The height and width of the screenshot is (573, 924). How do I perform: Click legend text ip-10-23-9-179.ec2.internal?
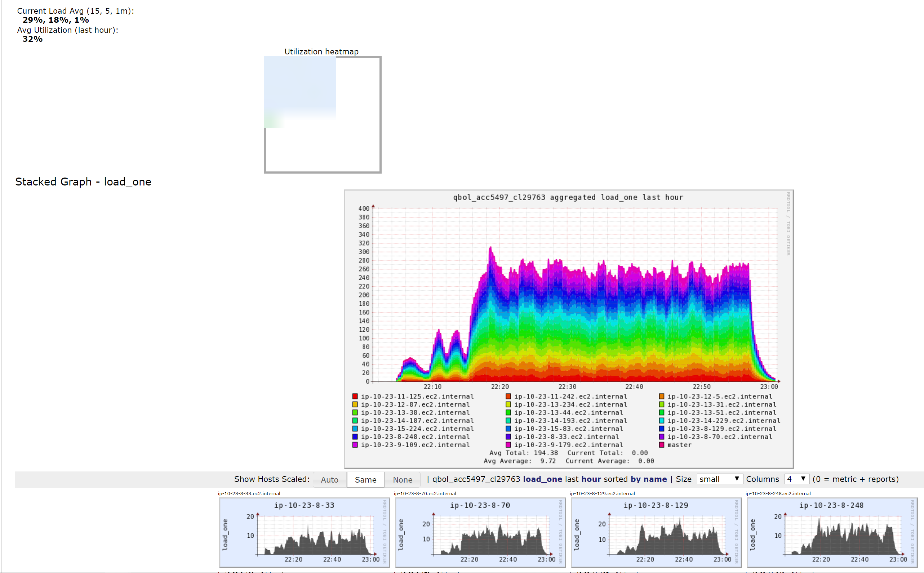(568, 445)
